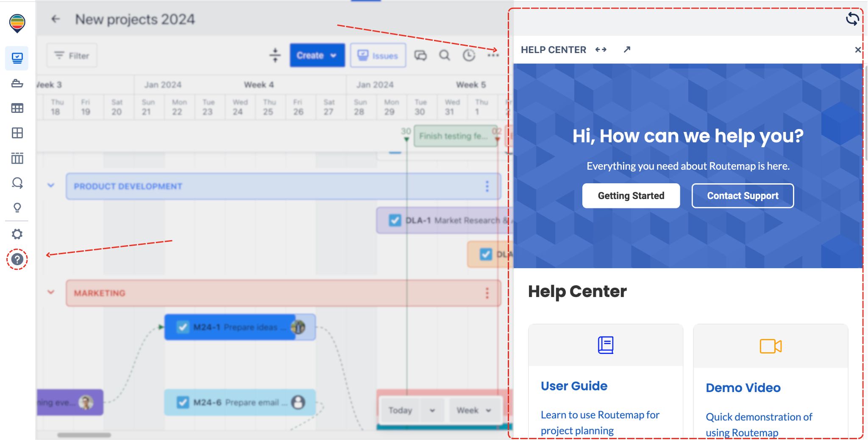Image resolution: width=868 pixels, height=440 pixels.
Task: Open settings gear in left sidebar
Action: click(x=17, y=234)
